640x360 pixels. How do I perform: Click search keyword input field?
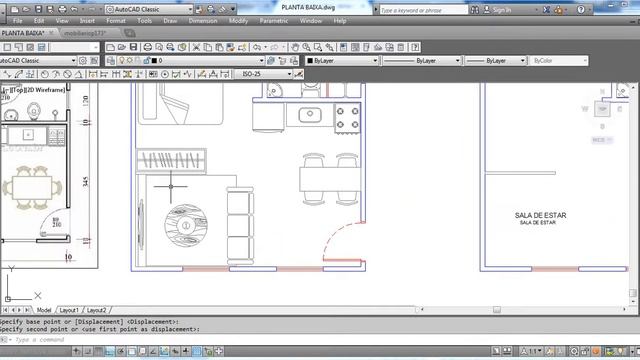[424, 10]
